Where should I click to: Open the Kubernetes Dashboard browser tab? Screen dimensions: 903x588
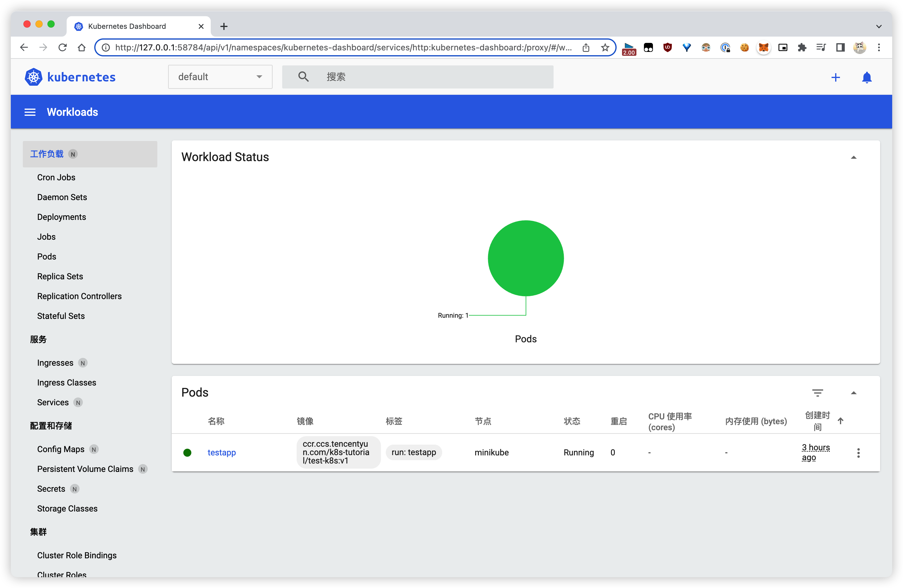[x=127, y=26]
